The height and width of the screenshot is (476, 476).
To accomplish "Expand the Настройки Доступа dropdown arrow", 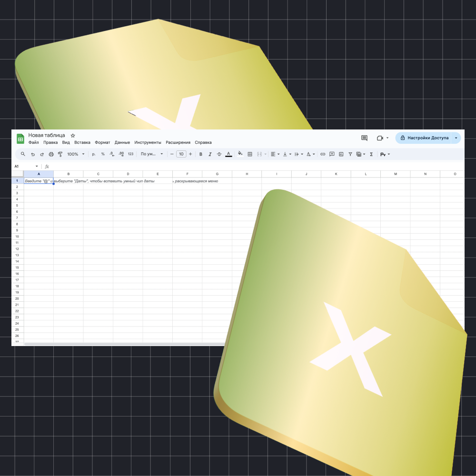I will coord(455,138).
